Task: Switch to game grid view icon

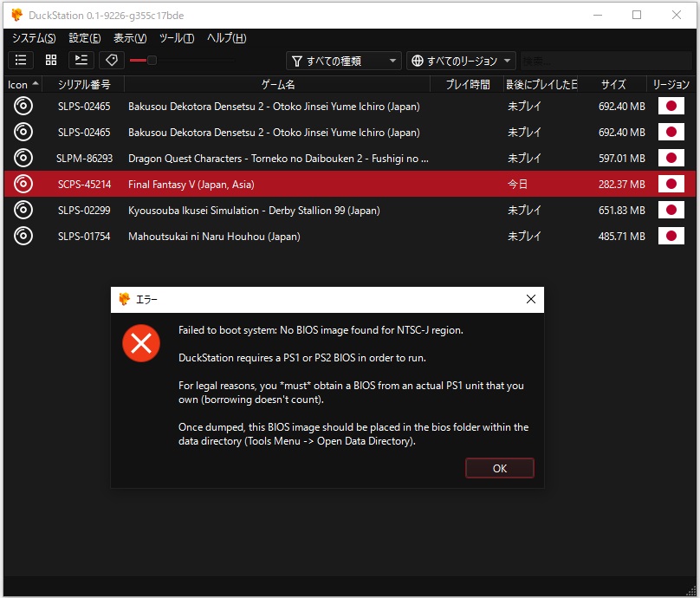Action: 51,60
